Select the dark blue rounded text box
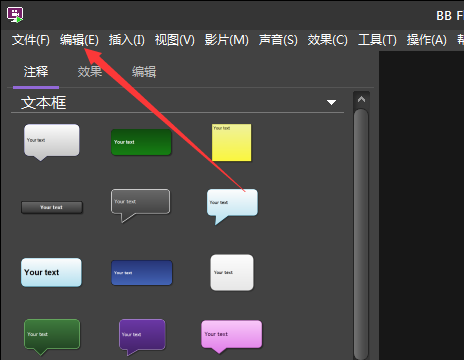Screen dimensions: 464x360 142,273
